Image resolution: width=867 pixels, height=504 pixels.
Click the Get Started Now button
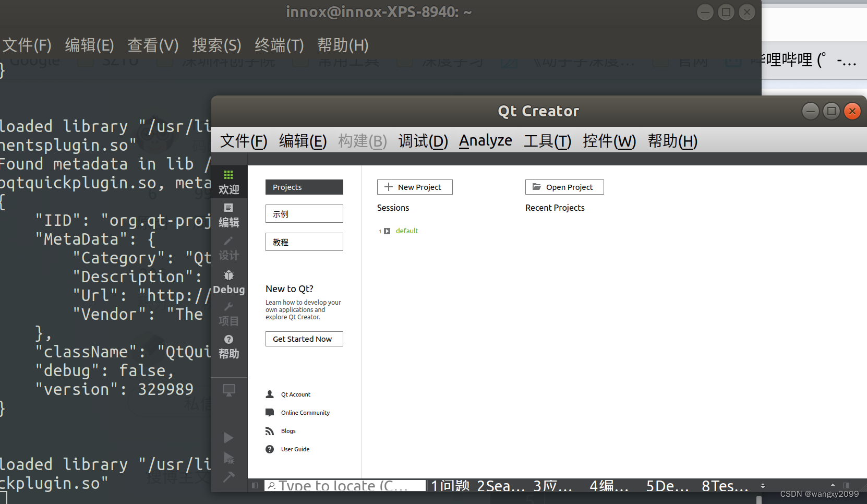point(304,339)
